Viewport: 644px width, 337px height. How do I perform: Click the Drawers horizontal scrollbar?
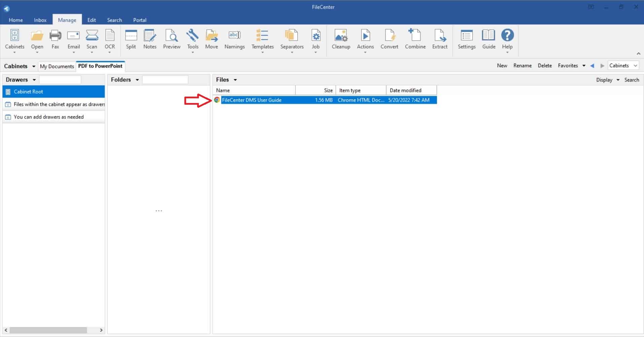(48, 330)
